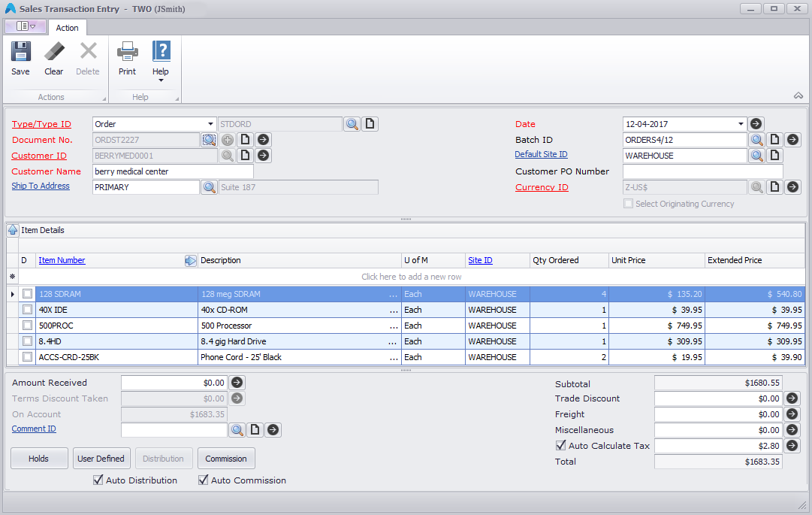Viewport: 812px width, 515px height.
Task: Expand Batch ID details arrow
Action: (x=792, y=140)
